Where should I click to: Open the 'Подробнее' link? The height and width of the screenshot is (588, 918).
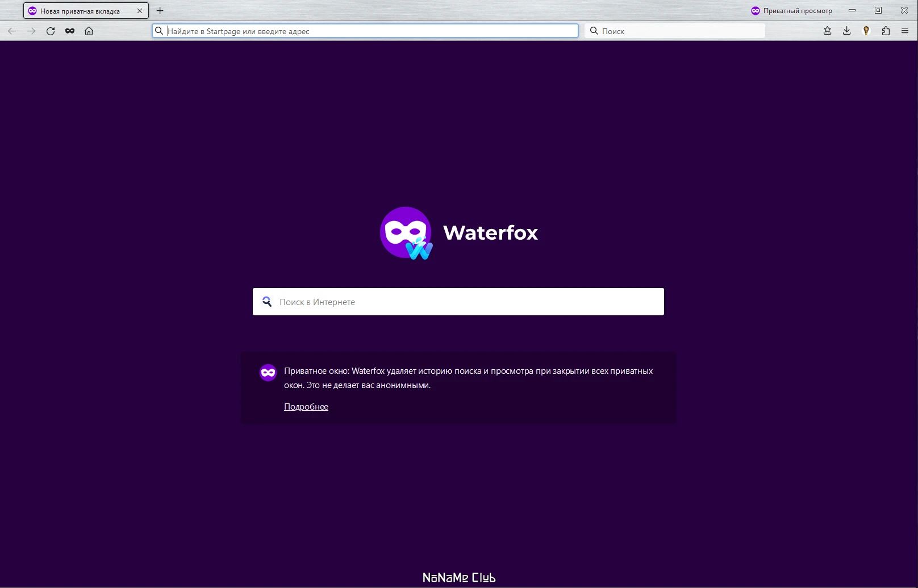306,407
